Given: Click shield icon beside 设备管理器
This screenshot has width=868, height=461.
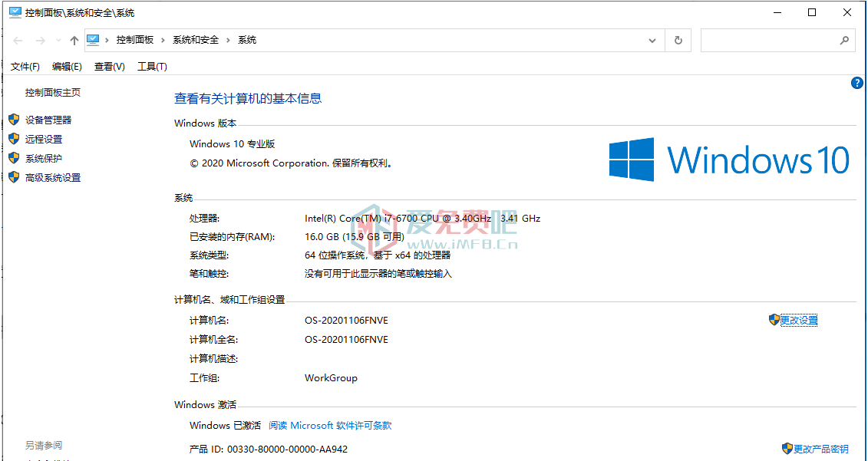Looking at the screenshot, I should pyautogui.click(x=14, y=120).
